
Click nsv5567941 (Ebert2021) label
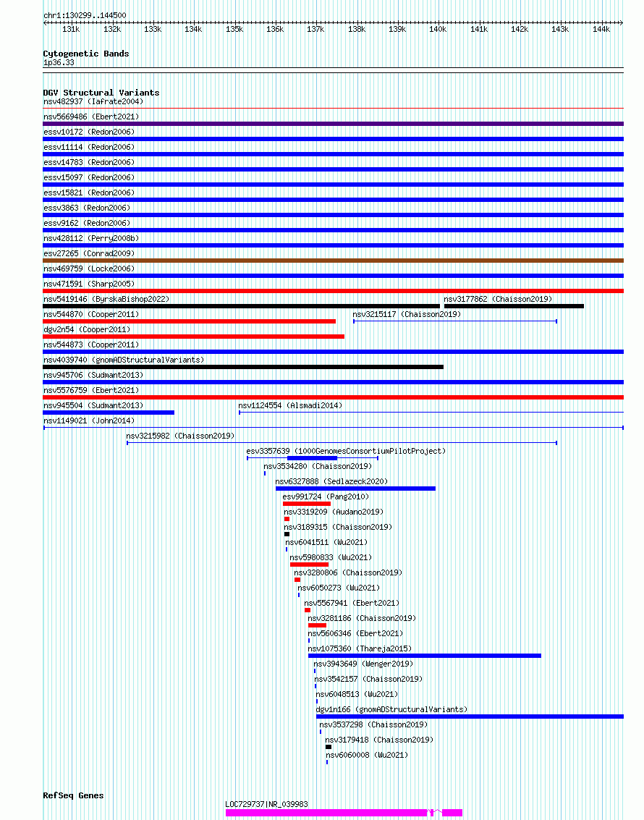pyautogui.click(x=352, y=603)
